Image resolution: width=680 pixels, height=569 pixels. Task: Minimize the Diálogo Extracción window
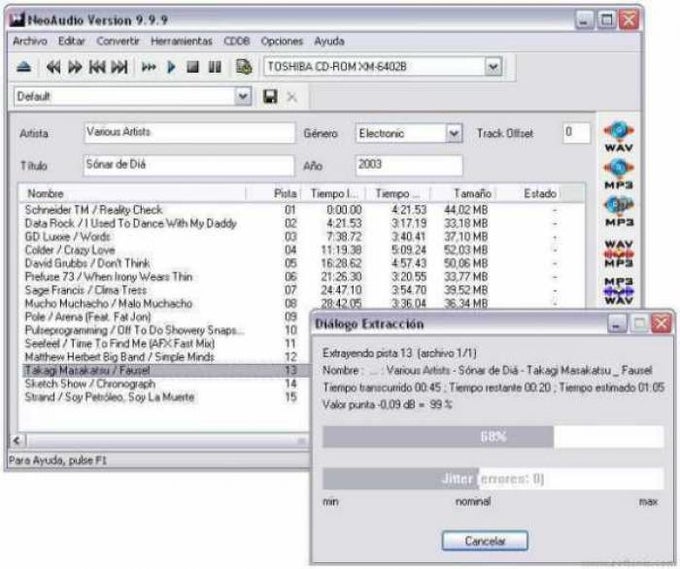coord(617,323)
